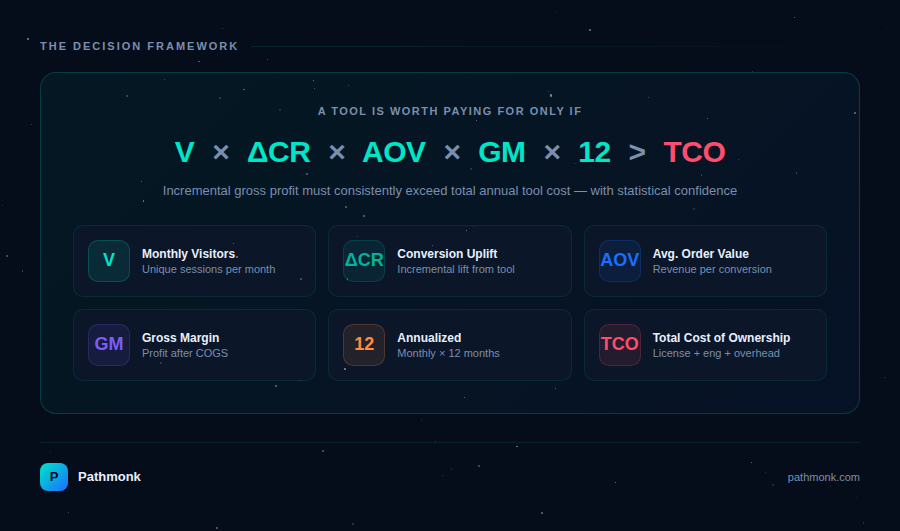Image resolution: width=900 pixels, height=531 pixels.
Task: Click the ΔCR term in the formula
Action: tap(278, 153)
